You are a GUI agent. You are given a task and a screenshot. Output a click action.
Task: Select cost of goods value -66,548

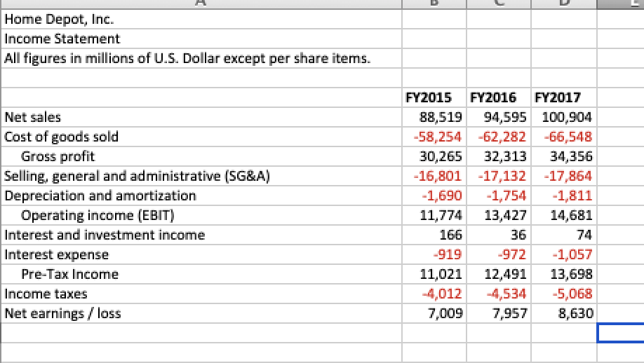pos(563,137)
